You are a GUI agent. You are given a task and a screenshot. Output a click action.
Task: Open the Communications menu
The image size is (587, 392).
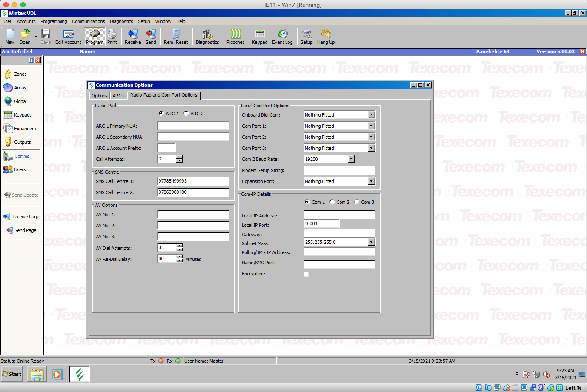[x=88, y=21]
